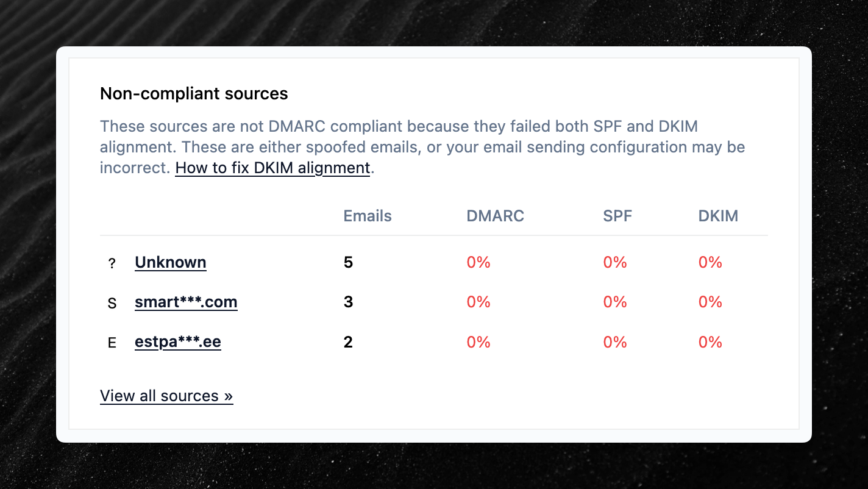Open the How to fix DKIM alignment guide
The image size is (868, 489).
(x=272, y=168)
